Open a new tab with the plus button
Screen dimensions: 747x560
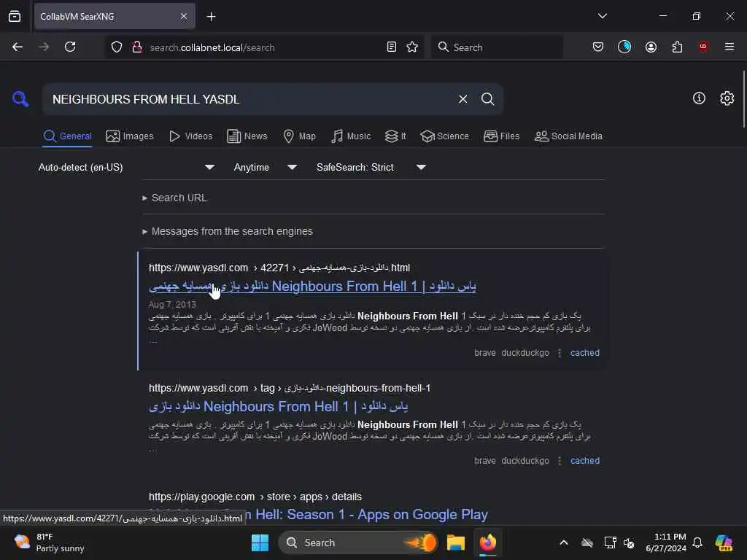(211, 17)
